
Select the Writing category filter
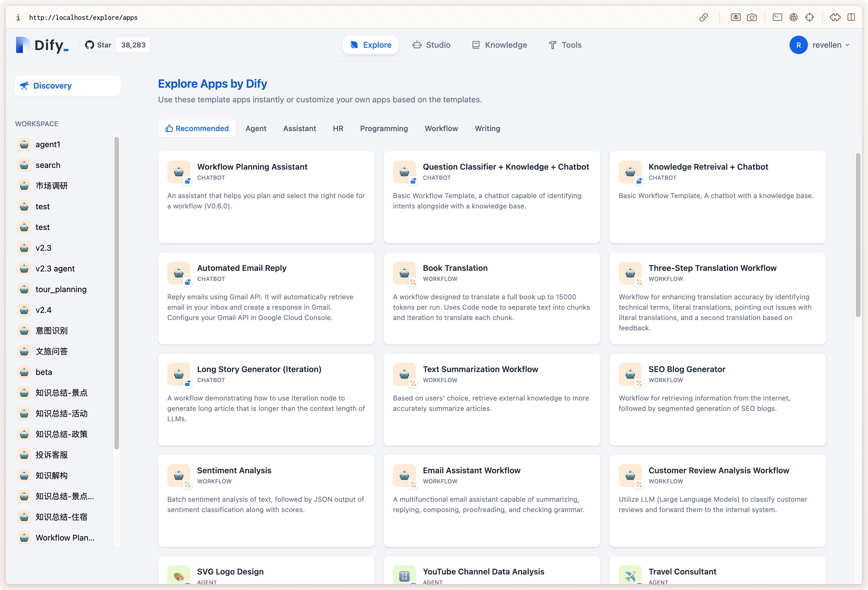487,128
